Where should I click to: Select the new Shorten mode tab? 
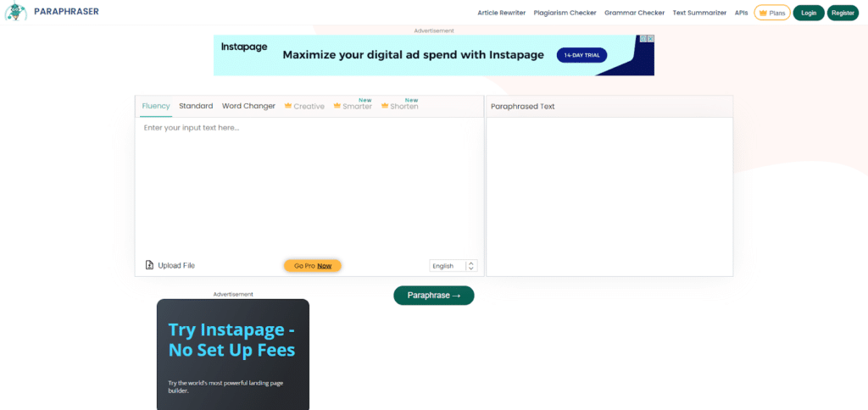click(400, 106)
